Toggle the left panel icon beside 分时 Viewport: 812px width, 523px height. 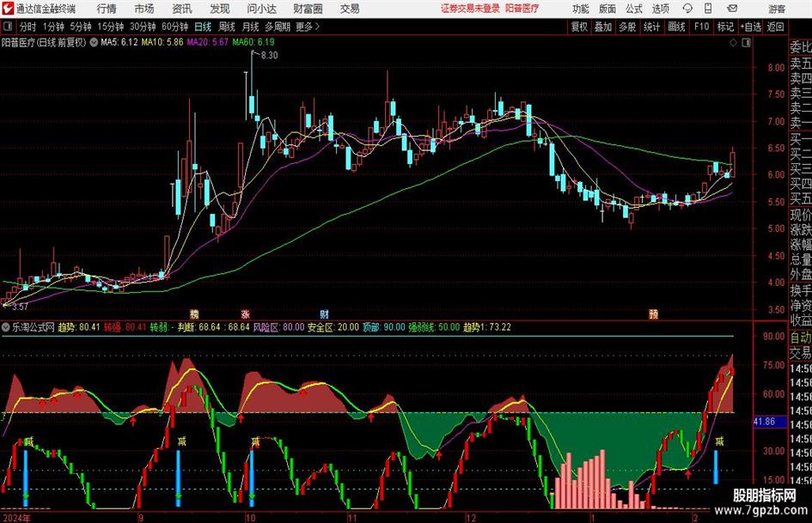click(x=8, y=27)
